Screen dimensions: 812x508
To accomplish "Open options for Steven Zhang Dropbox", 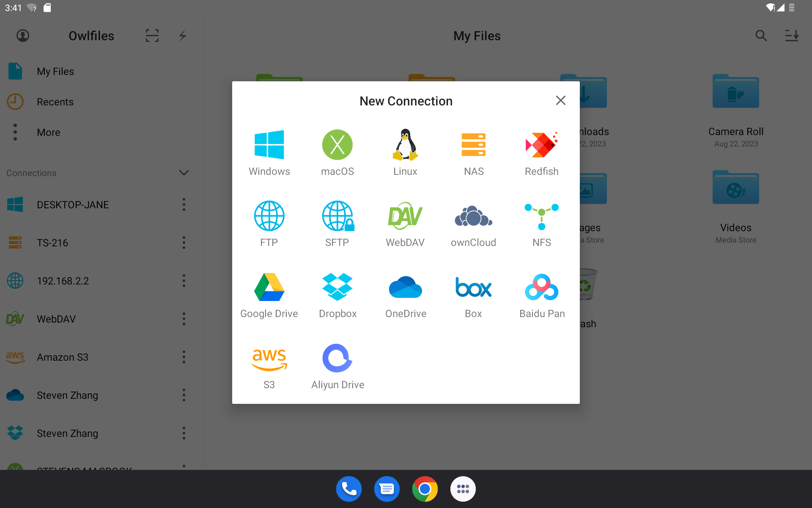I will (184, 433).
